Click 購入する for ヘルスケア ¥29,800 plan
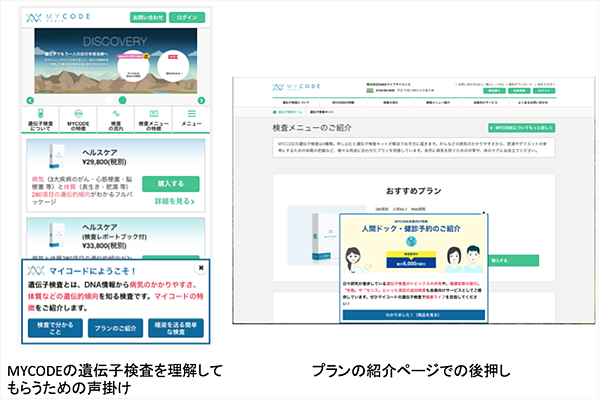This screenshot has width=599, height=399. pos(171,184)
